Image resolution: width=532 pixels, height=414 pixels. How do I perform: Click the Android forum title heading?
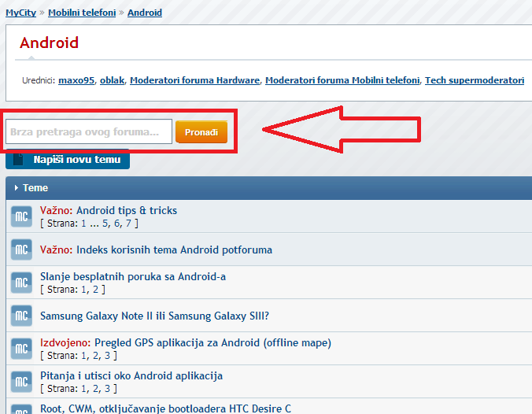click(50, 43)
